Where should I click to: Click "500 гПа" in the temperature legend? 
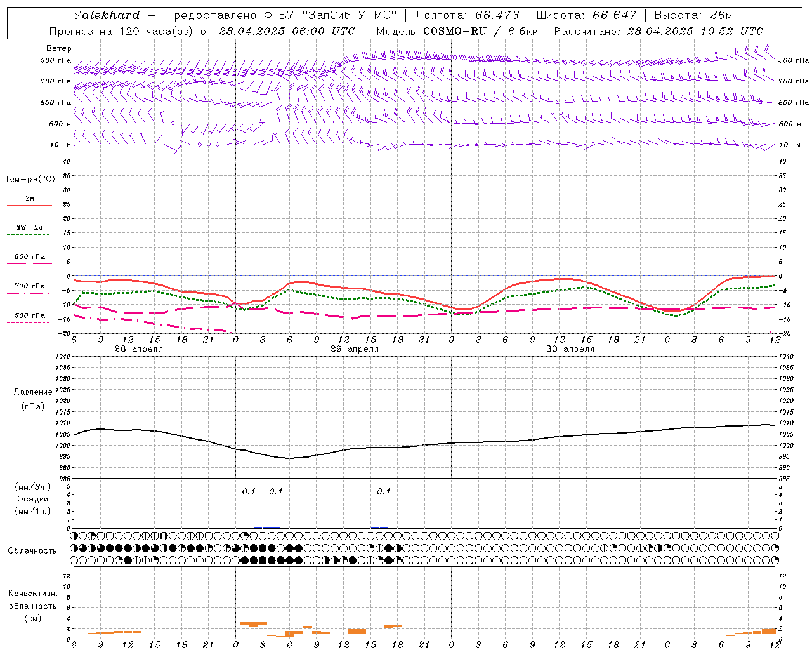point(30,315)
